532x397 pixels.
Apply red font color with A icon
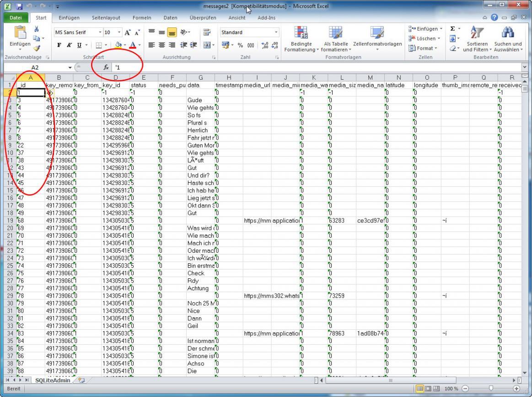tap(133, 45)
